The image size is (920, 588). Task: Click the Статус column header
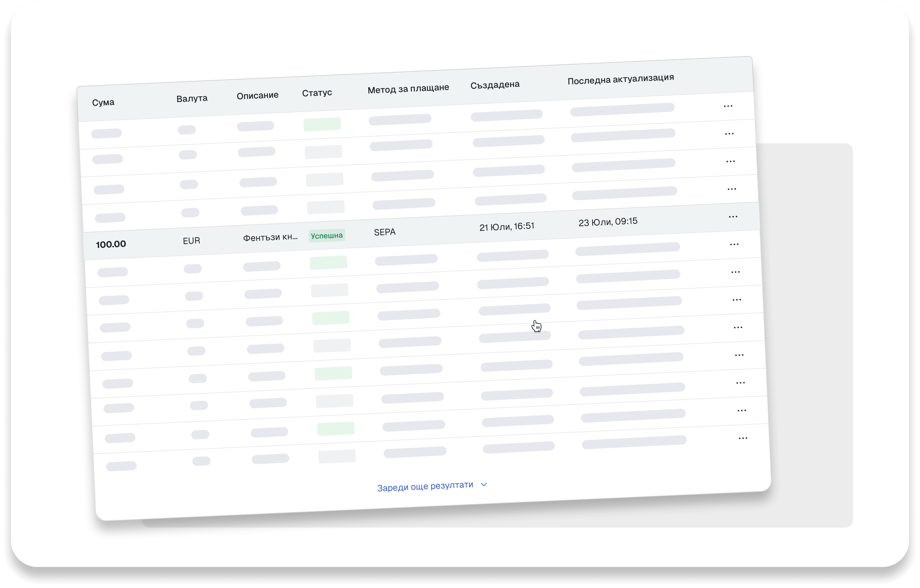pos(317,93)
